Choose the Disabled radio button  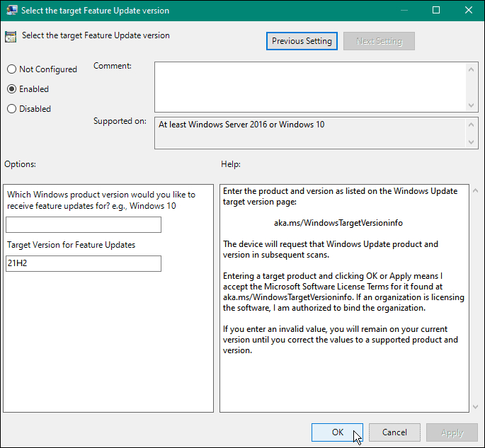coord(11,109)
